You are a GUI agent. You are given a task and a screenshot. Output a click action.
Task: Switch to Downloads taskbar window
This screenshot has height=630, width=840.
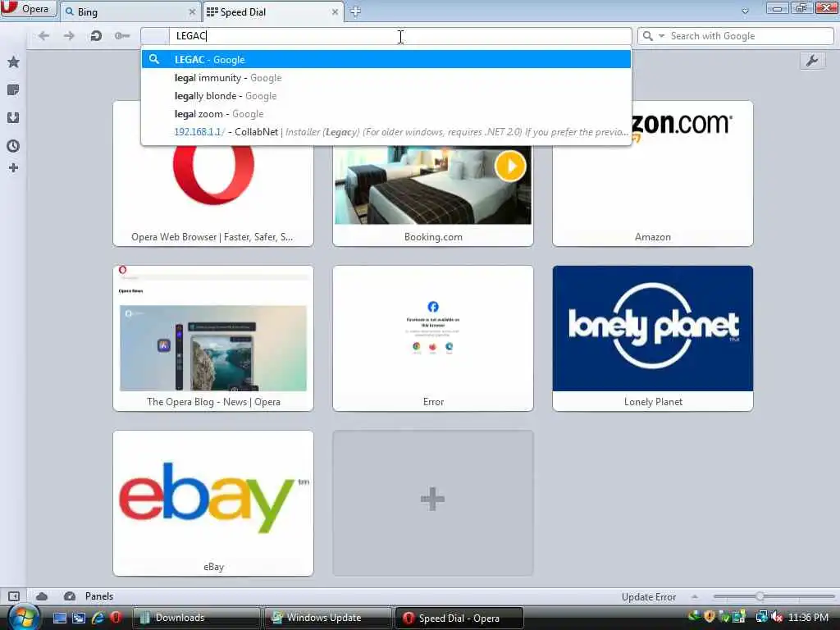click(196, 618)
